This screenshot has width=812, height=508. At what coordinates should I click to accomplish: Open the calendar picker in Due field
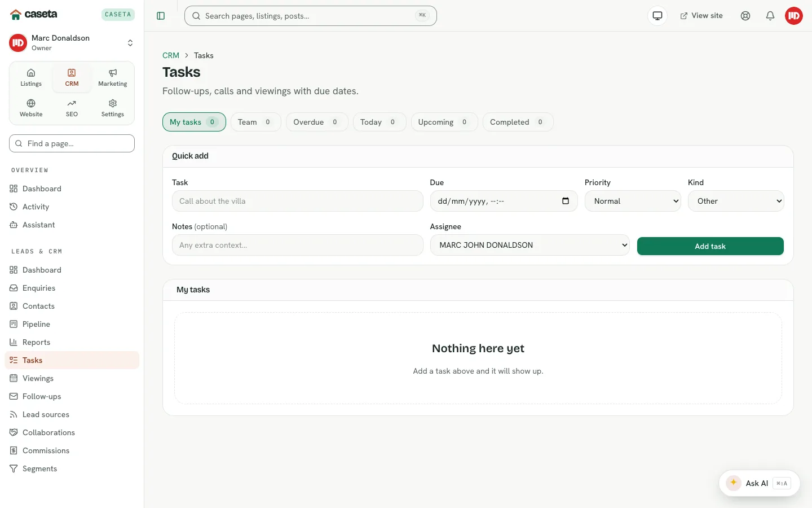coord(566,201)
